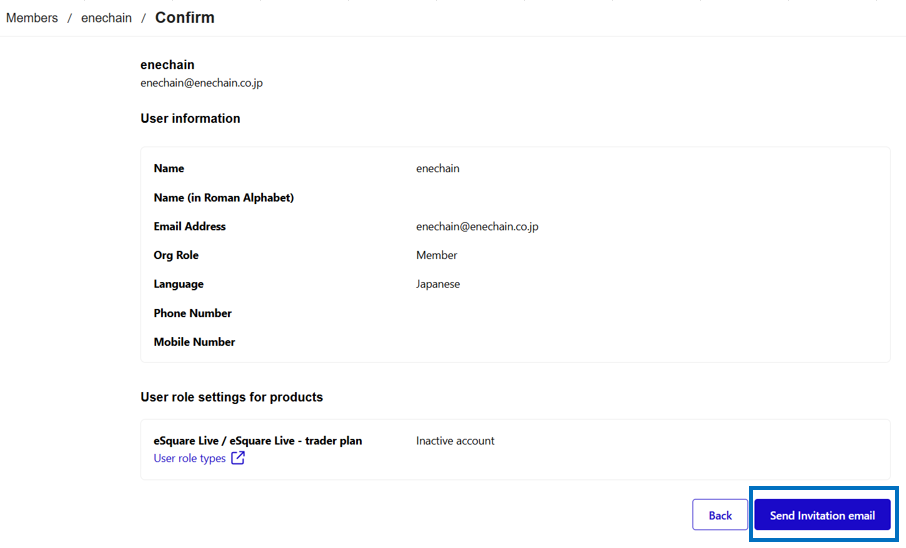
Task: Click User role settings for products heading
Action: [232, 397]
